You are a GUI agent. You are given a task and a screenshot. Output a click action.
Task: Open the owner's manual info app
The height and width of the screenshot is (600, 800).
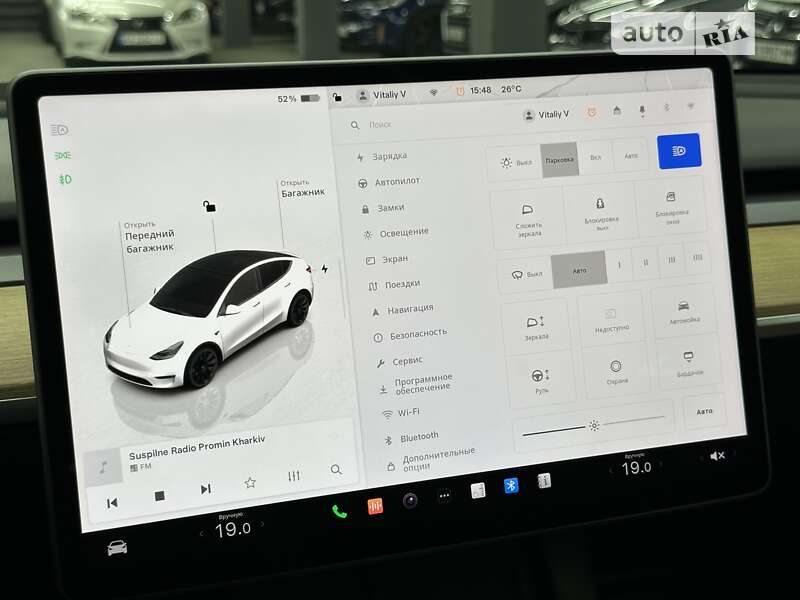click(x=544, y=481)
